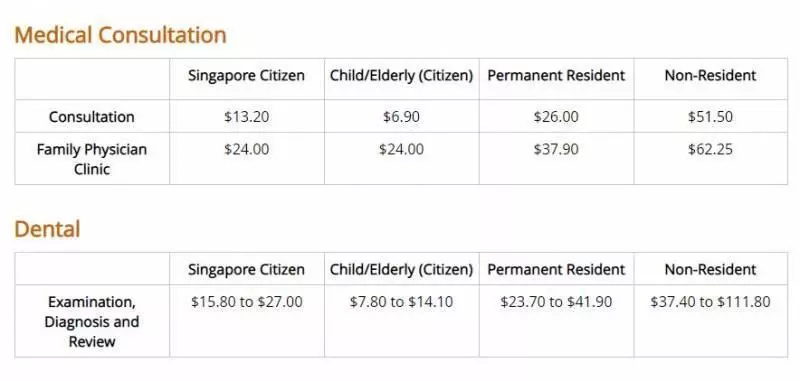
Task: Click Permanent Resident header in Medical table
Action: click(556, 75)
